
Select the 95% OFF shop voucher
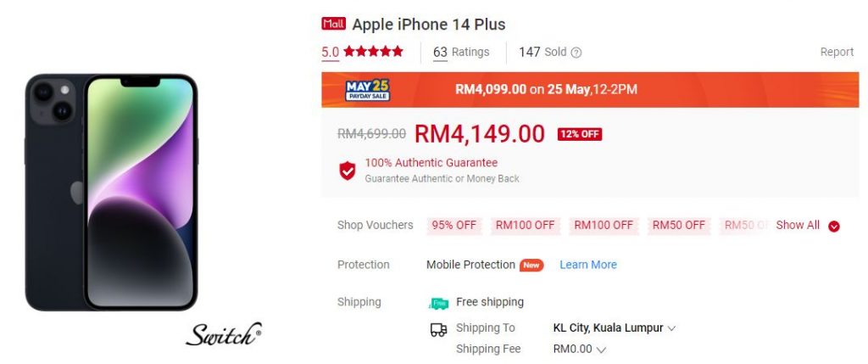(454, 226)
